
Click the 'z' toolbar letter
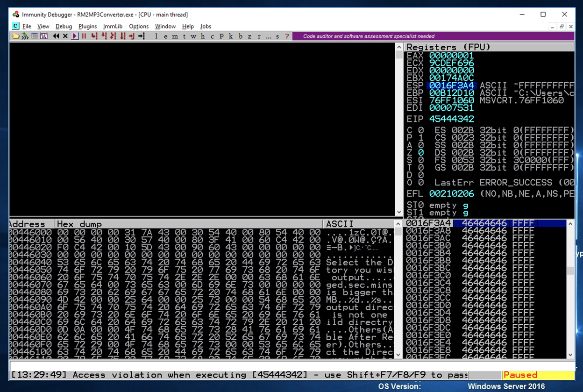(x=249, y=36)
